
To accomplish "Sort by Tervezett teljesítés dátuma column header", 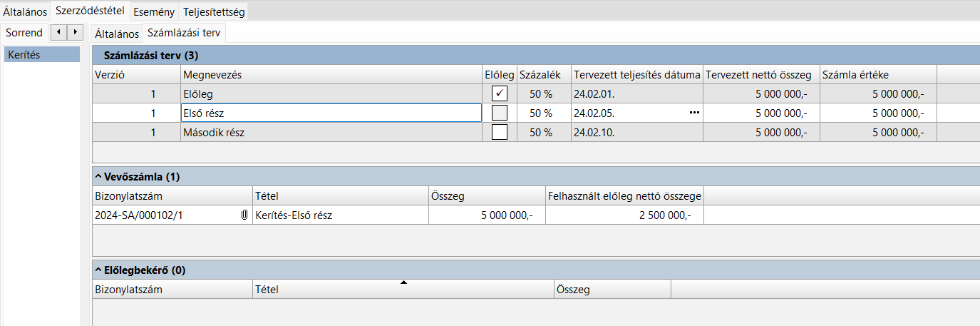I will 637,75.
